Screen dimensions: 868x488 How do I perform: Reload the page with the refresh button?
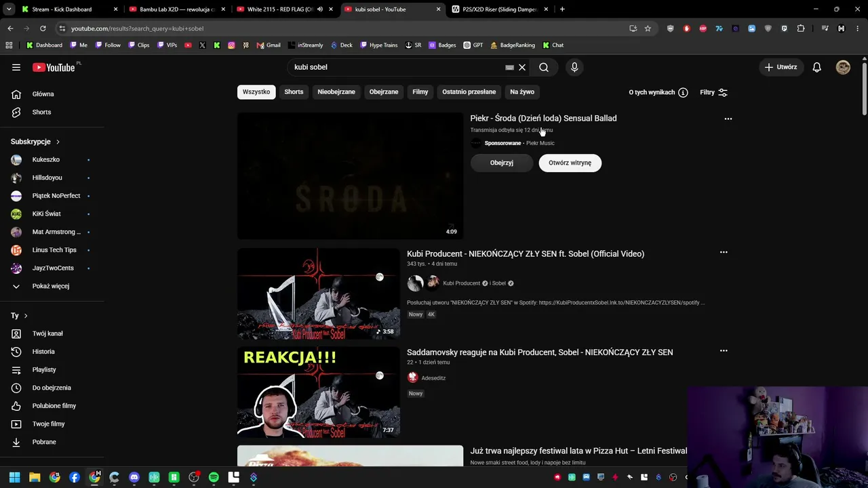tap(43, 28)
